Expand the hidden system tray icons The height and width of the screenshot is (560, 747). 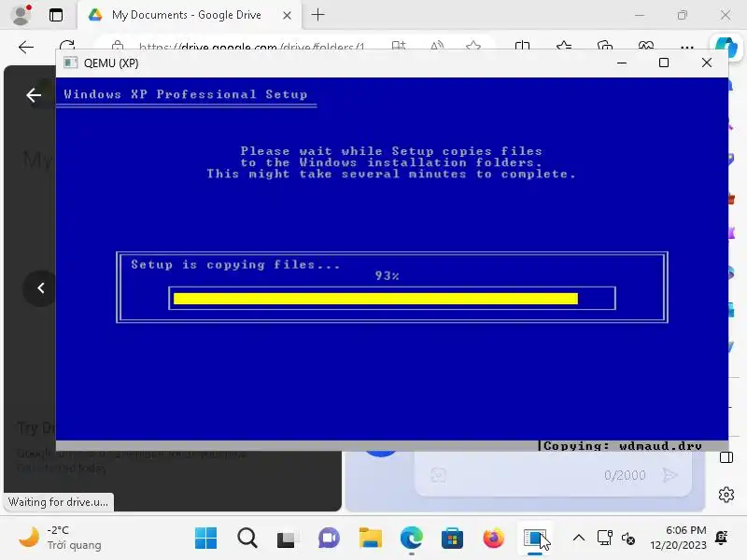pyautogui.click(x=578, y=539)
